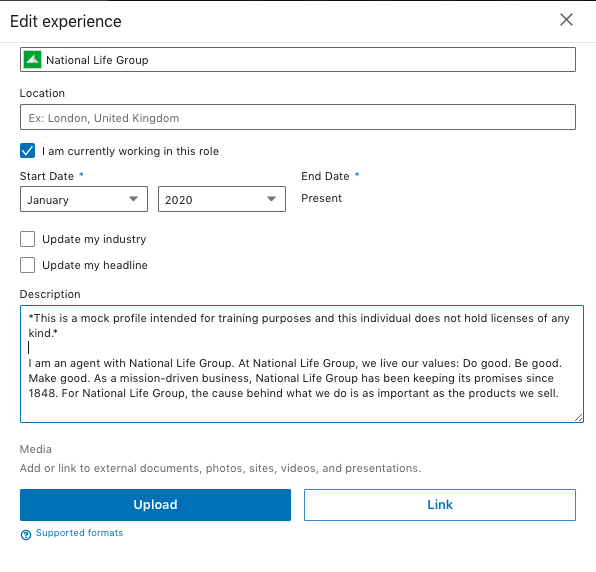
Task: Open the Supported formats link
Action: 79,533
